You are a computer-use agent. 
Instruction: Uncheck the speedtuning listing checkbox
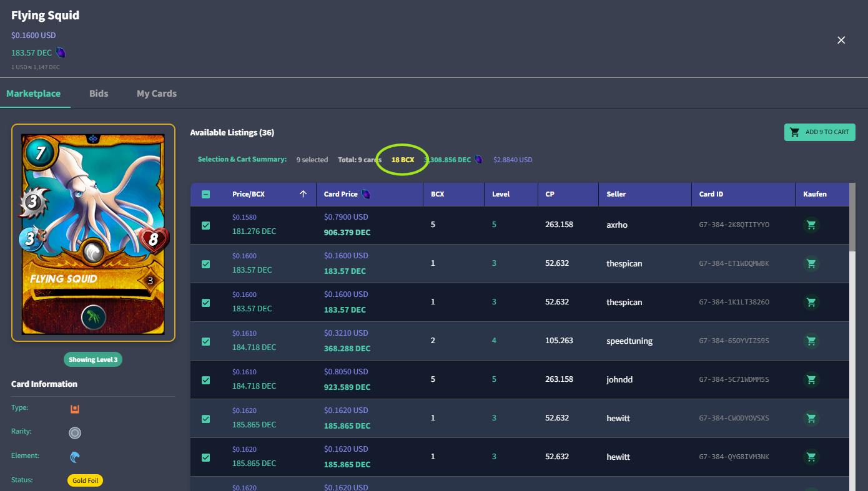206,341
